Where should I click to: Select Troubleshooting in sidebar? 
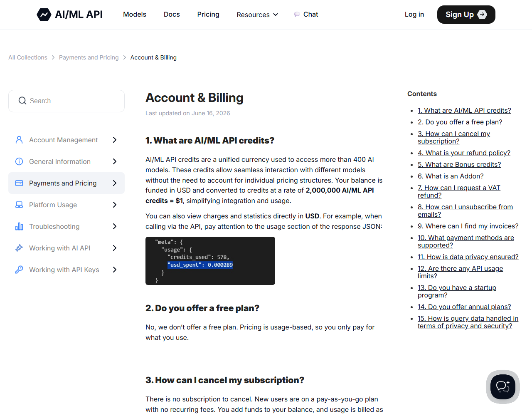pyautogui.click(x=66, y=226)
